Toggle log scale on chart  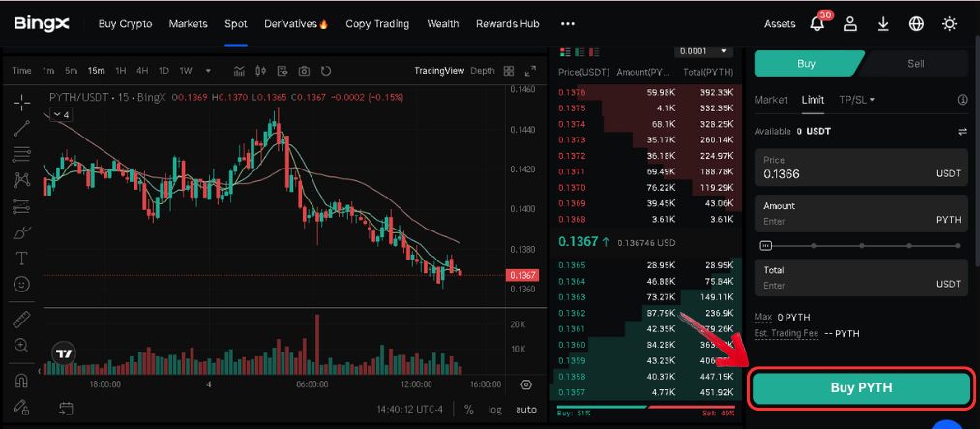495,409
